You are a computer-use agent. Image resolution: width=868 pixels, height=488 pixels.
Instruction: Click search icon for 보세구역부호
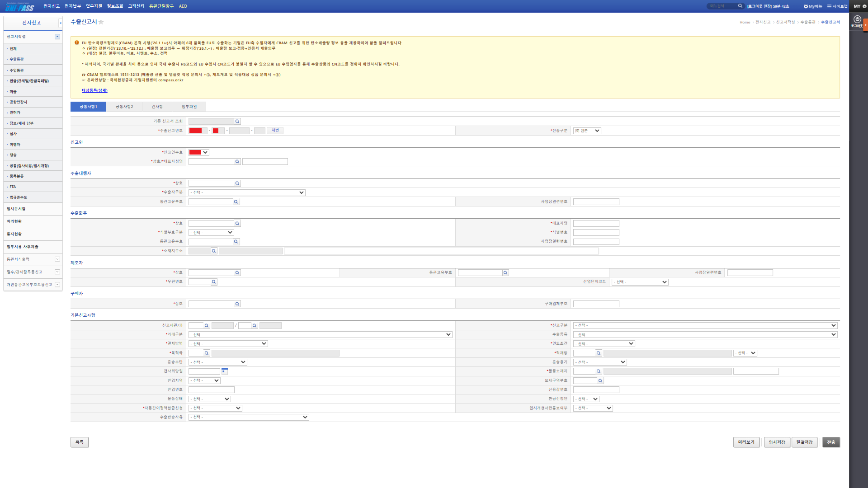click(600, 381)
